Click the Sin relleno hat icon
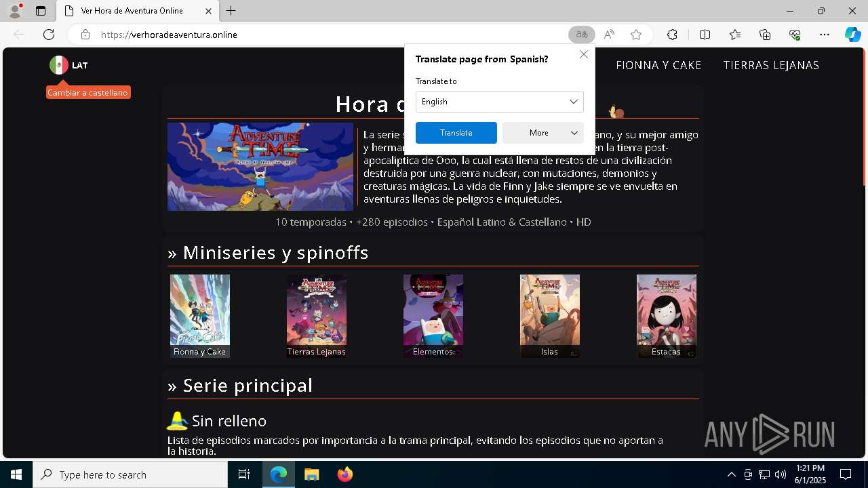This screenshot has width=868, height=488. [x=178, y=421]
